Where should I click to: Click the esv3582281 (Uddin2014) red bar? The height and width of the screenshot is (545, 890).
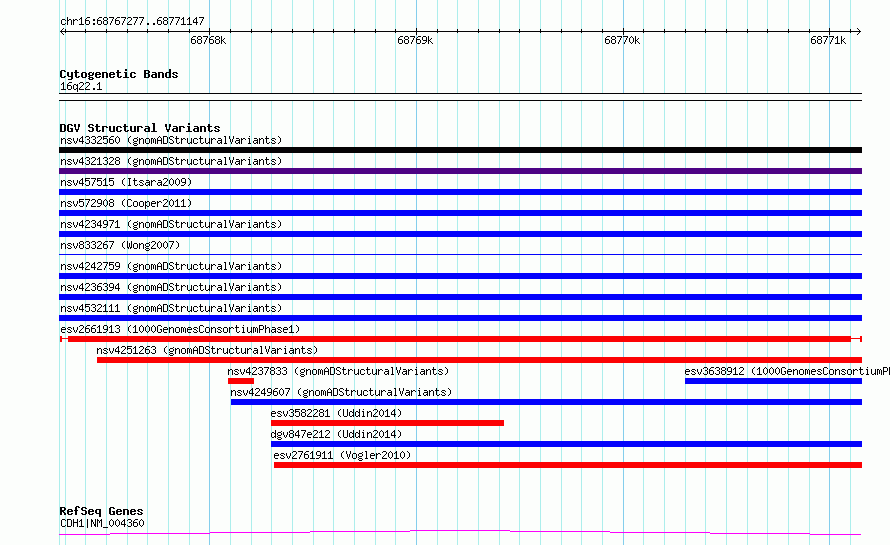387,423
